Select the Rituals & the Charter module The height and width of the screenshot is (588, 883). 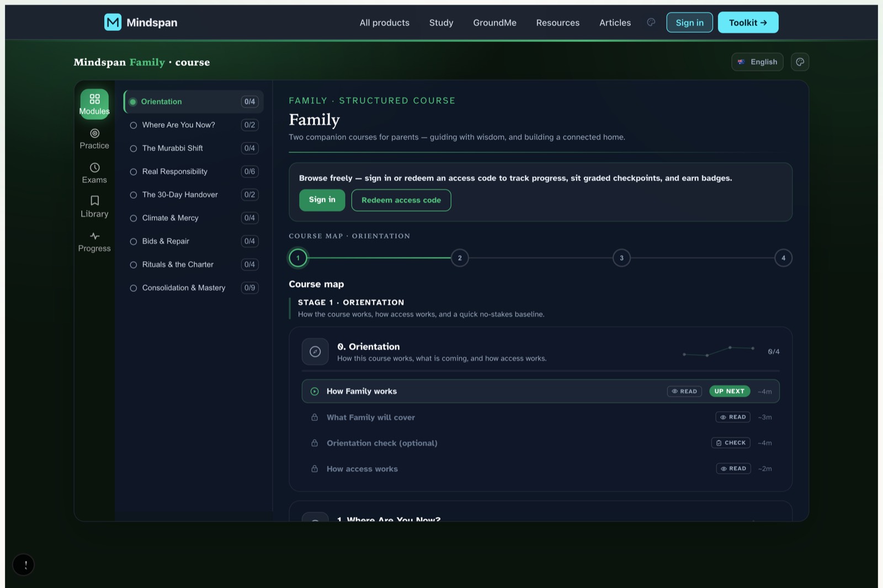(x=193, y=265)
